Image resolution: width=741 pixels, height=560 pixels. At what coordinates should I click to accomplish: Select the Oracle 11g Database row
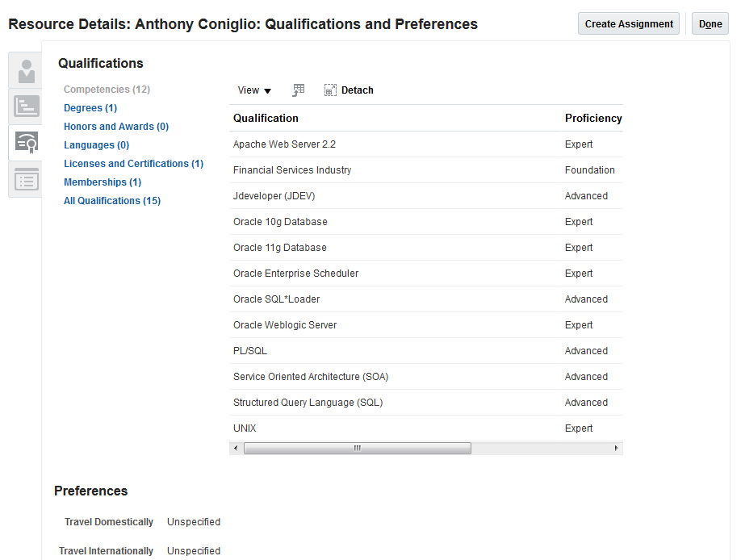click(280, 248)
